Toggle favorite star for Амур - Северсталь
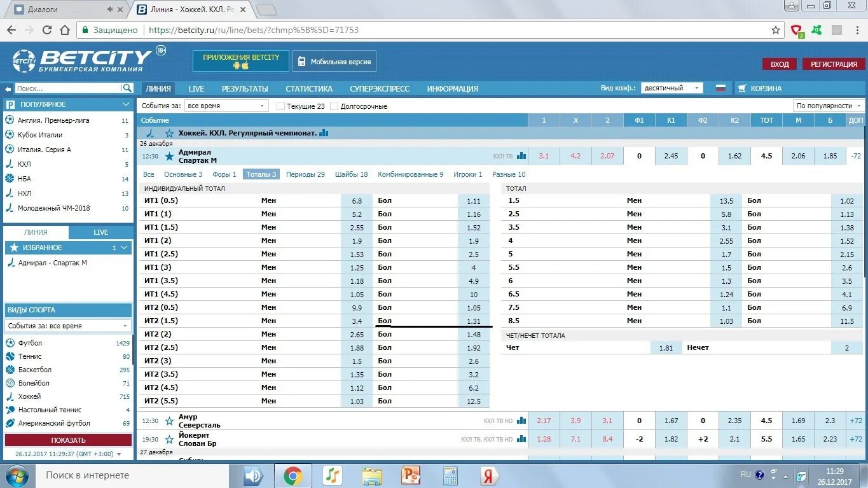This screenshot has height=488, width=868. (169, 421)
